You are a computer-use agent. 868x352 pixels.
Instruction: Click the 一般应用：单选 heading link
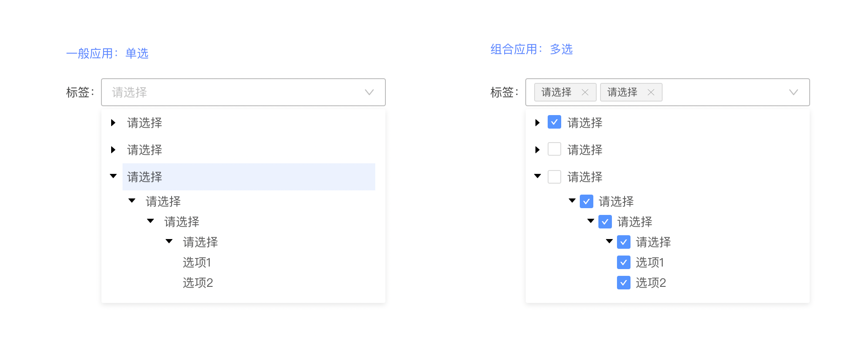point(107,54)
